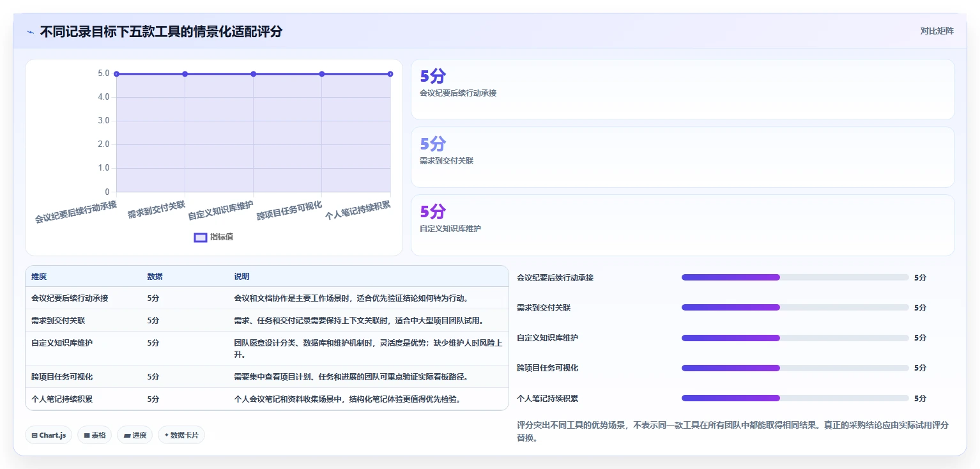Click the 5分 cell in 跨项目任务可视化 row

(x=153, y=376)
